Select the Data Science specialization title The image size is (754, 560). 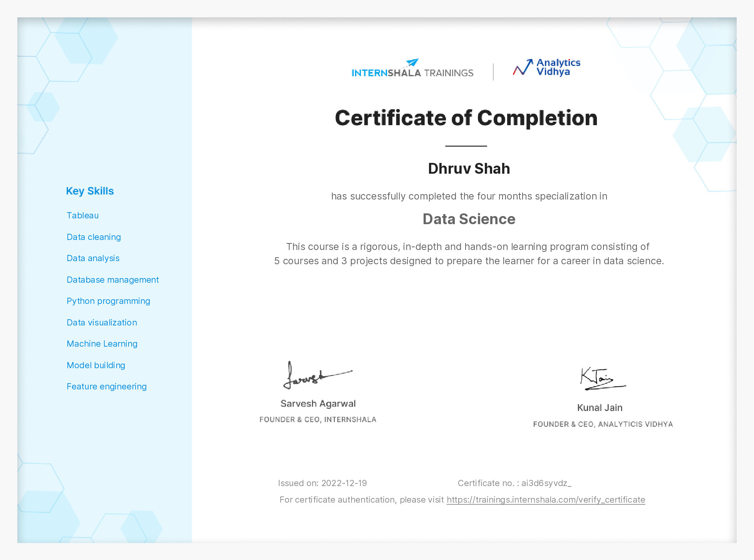pos(468,219)
